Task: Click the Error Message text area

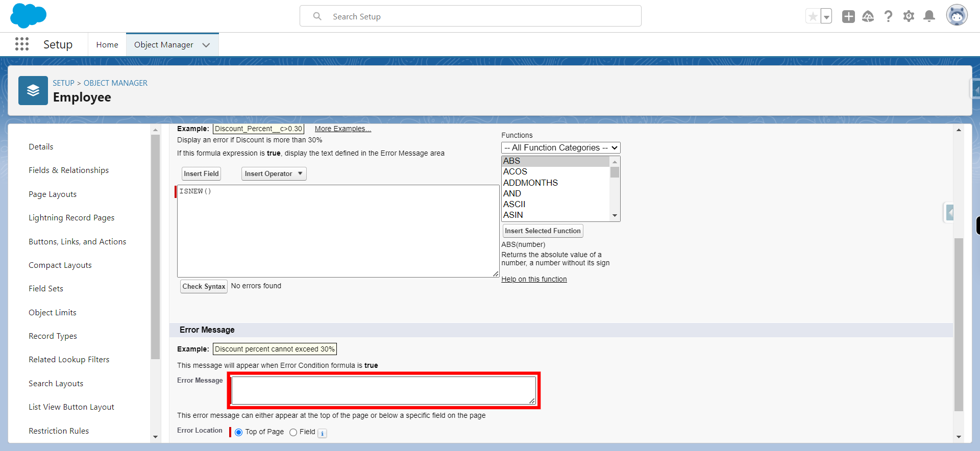Action: (x=383, y=390)
